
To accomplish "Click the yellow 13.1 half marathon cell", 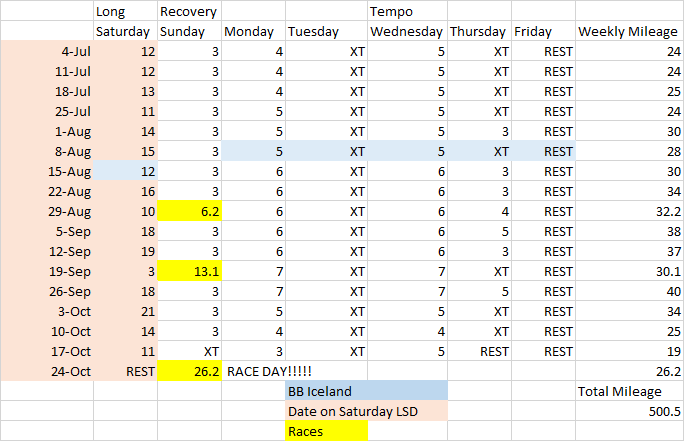I will [x=190, y=271].
